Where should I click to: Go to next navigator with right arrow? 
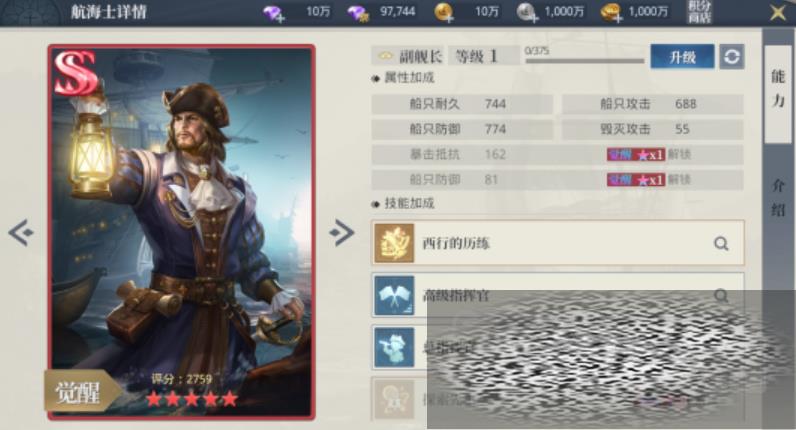point(342,233)
